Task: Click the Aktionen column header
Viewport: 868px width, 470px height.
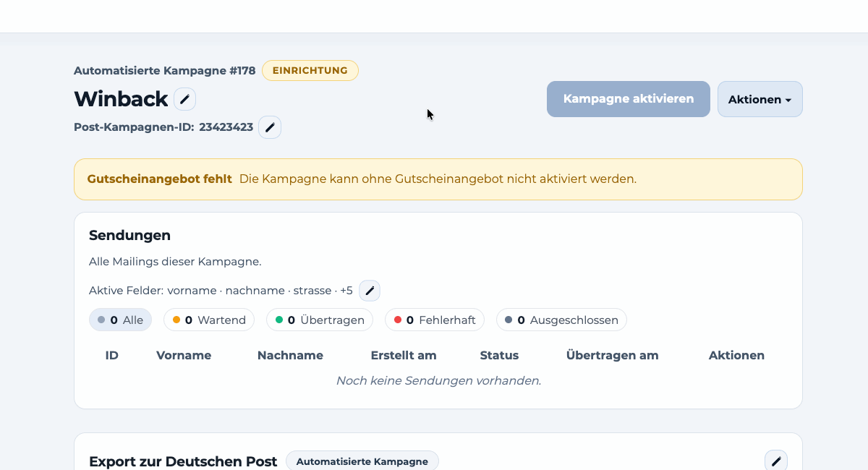Action: point(736,355)
